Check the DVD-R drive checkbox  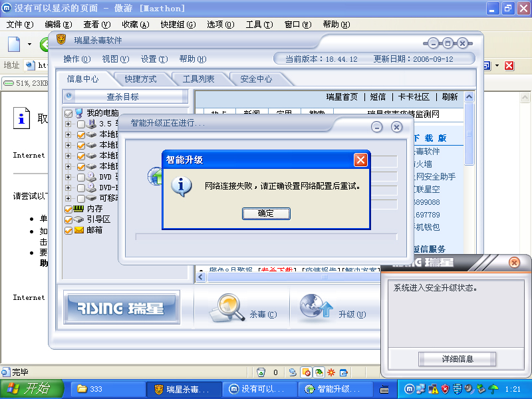[80, 188]
